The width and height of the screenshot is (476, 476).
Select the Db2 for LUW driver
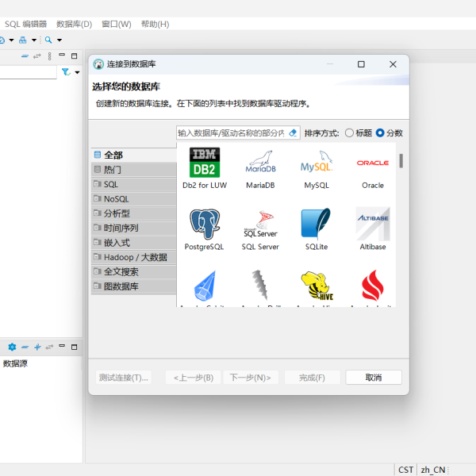point(205,168)
